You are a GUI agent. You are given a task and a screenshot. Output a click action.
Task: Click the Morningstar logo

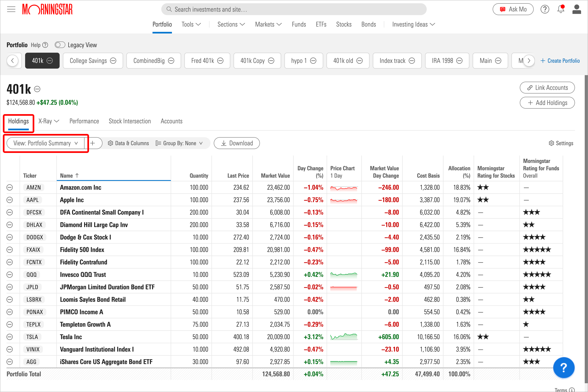48,10
